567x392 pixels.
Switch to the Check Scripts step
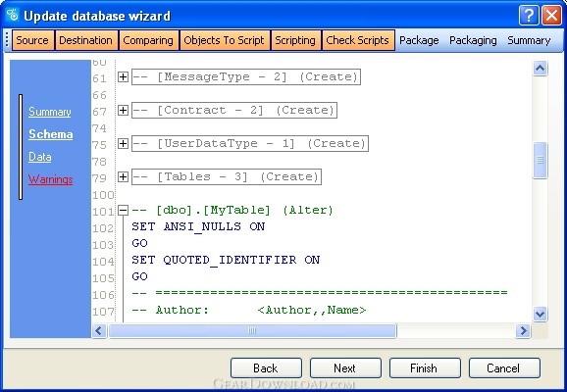pyautogui.click(x=357, y=40)
